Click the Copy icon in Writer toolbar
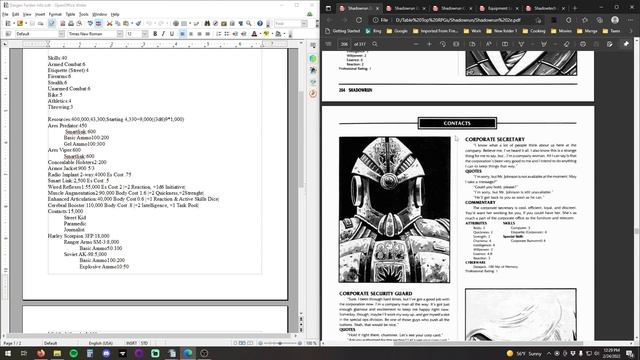640x360 pixels. (x=118, y=24)
